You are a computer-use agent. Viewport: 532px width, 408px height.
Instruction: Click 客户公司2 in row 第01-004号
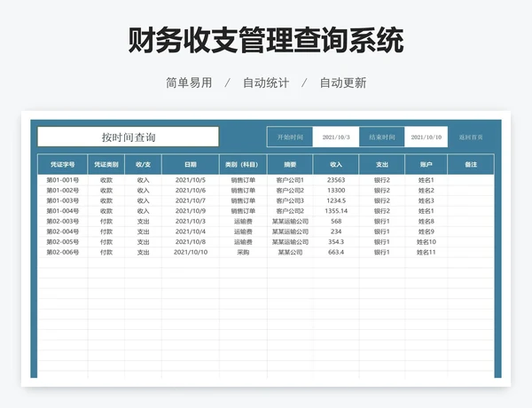tap(290, 211)
